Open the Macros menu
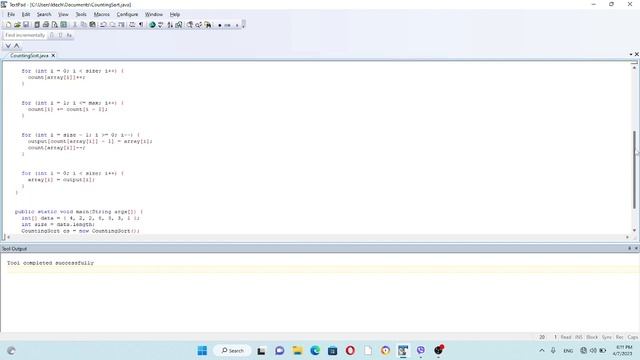 102,14
